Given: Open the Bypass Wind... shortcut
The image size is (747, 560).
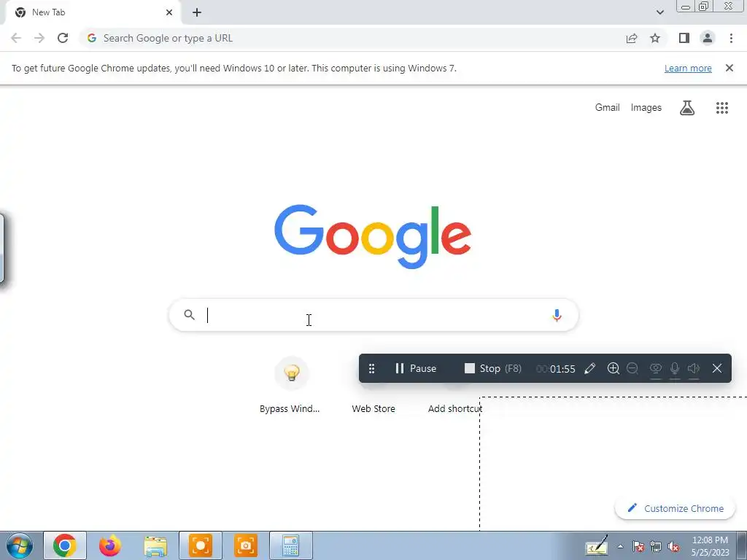Looking at the screenshot, I should tap(290, 386).
